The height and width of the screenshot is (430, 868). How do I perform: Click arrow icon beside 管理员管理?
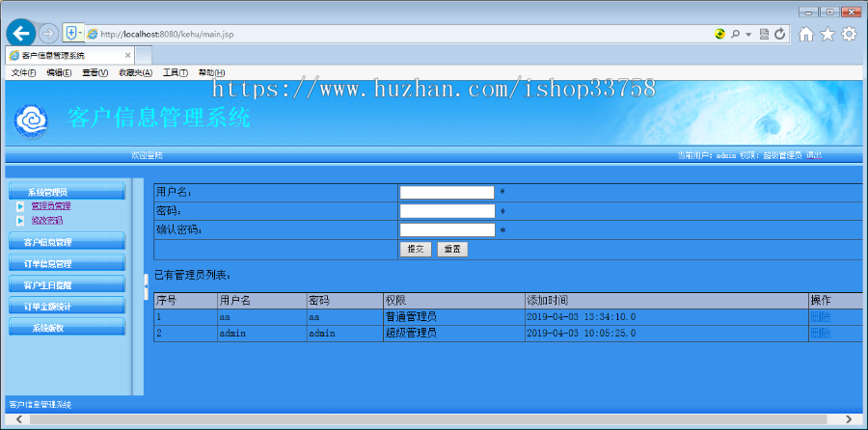(20, 206)
